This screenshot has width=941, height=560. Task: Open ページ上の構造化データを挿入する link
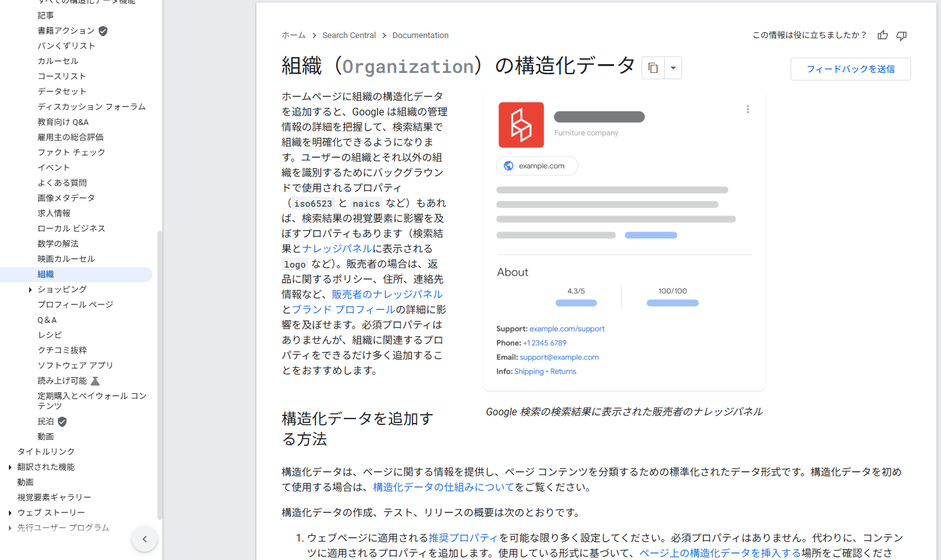coord(720,553)
